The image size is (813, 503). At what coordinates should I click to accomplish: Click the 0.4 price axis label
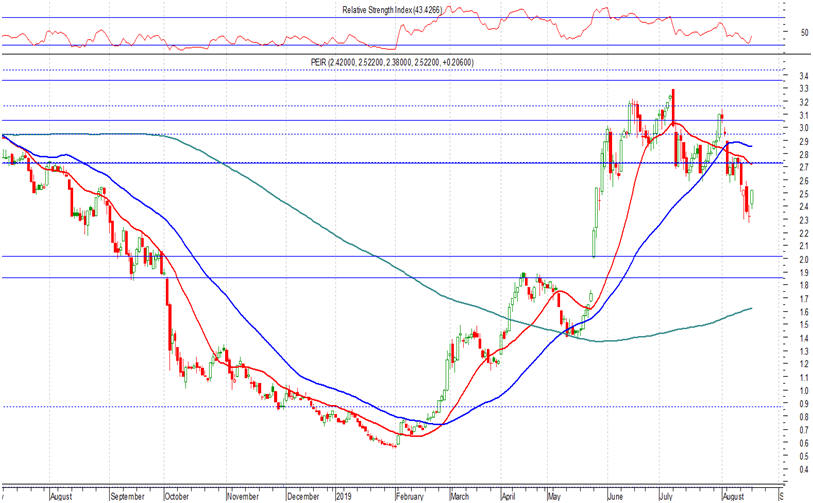click(x=790, y=469)
